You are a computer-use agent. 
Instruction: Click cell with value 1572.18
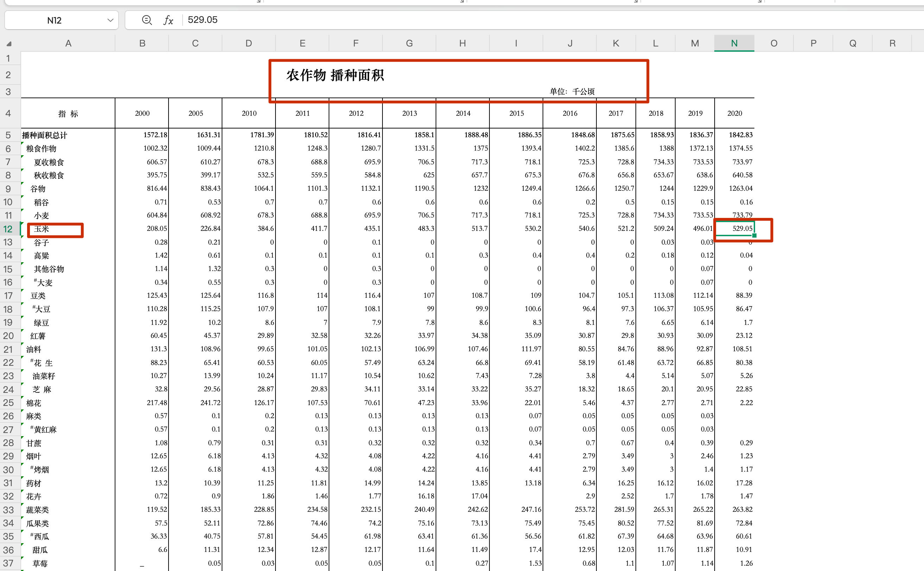point(155,135)
